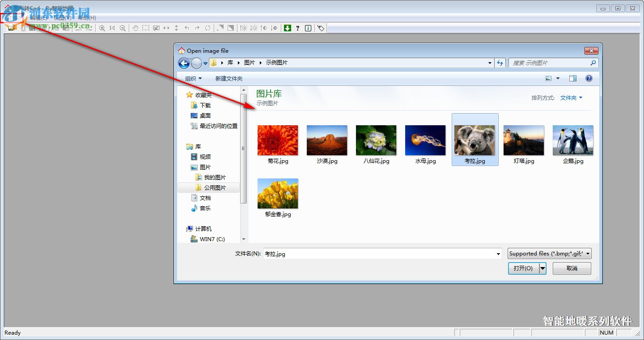The height and width of the screenshot is (340, 644).
Task: Click the rotate image tool
Action: pyautogui.click(x=207, y=28)
